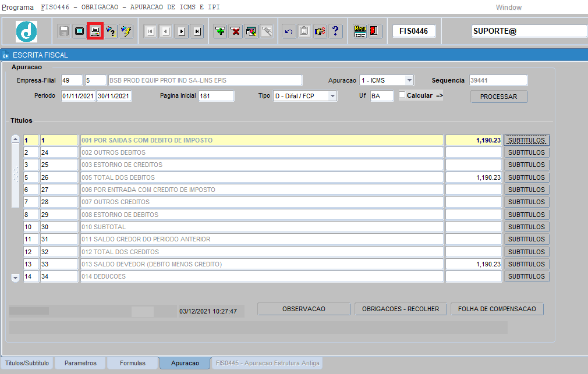Screen dimensions: 588x374
Task: Click the titles list scrollbar thumb
Action: pyautogui.click(x=15, y=176)
